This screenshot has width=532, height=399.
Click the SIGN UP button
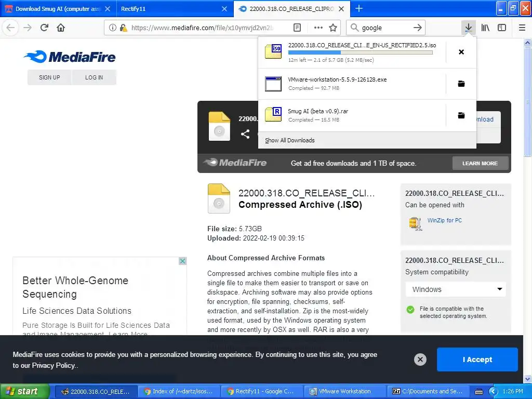coord(49,77)
